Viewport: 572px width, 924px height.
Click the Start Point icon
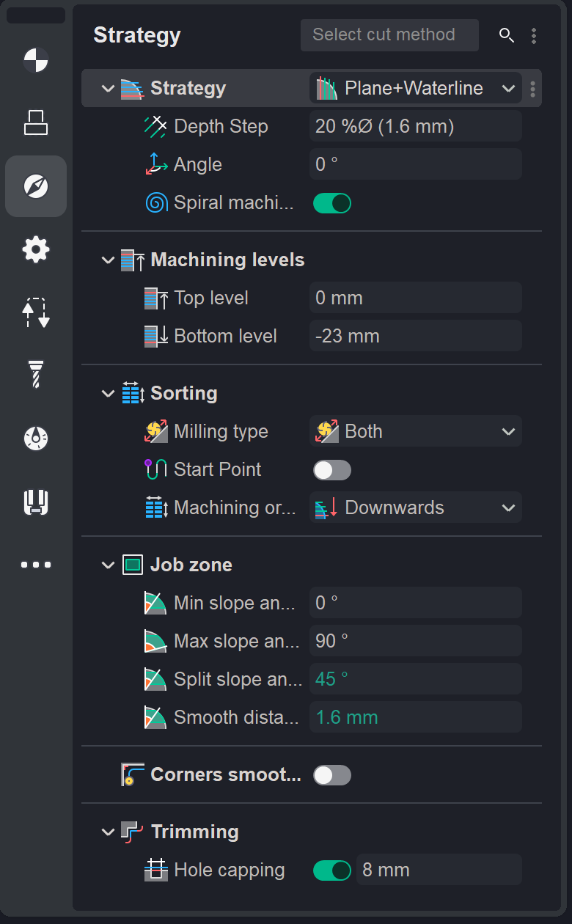[156, 469]
